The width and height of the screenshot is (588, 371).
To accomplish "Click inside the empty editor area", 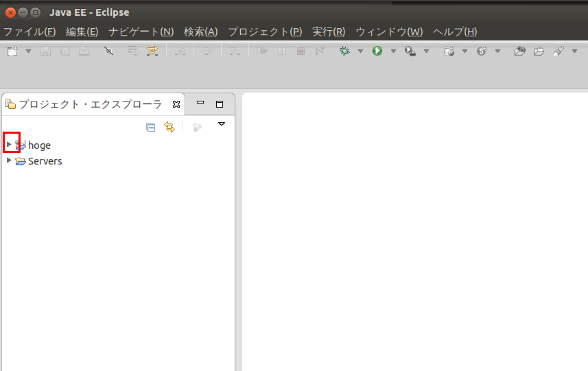I will coord(415,232).
